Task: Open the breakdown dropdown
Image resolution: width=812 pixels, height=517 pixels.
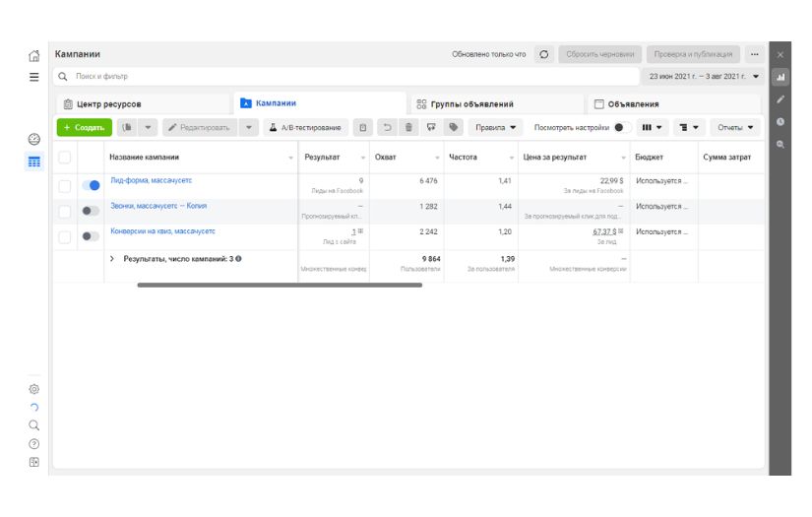Action: pos(689,127)
